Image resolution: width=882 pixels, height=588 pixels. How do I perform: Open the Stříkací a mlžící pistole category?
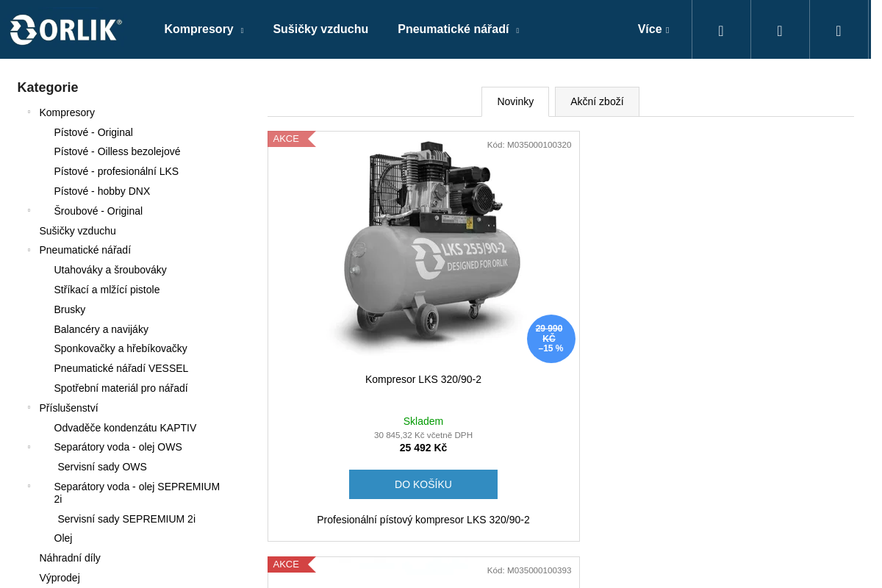tap(107, 290)
